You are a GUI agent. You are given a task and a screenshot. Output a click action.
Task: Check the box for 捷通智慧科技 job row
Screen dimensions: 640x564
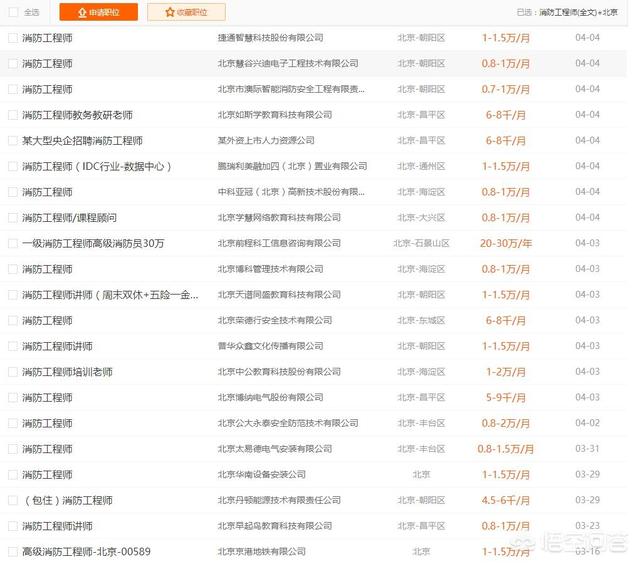[x=13, y=38]
